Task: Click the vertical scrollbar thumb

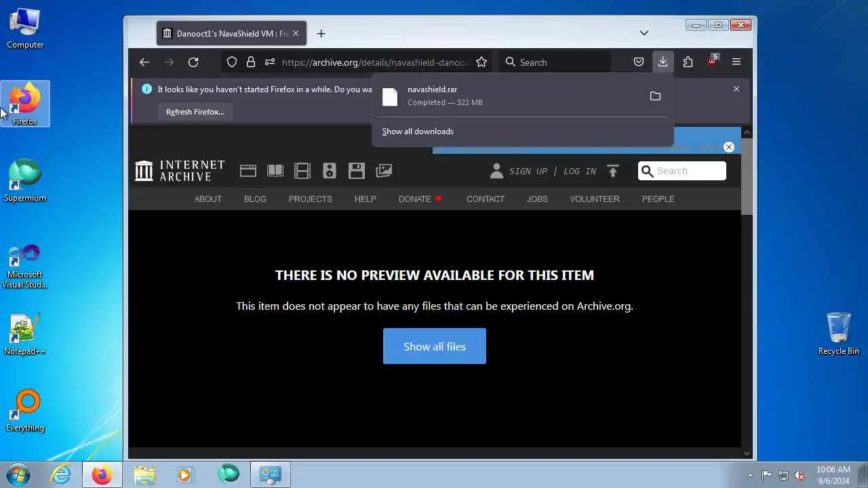Action: click(747, 177)
